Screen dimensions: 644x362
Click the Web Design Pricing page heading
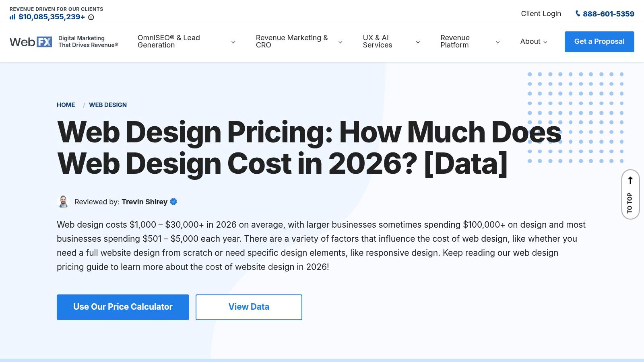click(309, 148)
